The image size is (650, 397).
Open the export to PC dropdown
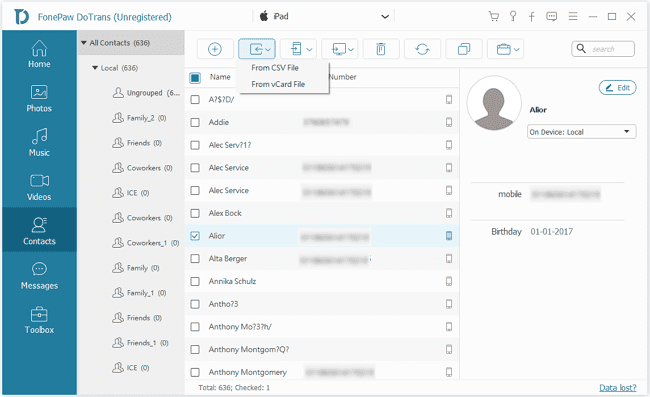340,49
